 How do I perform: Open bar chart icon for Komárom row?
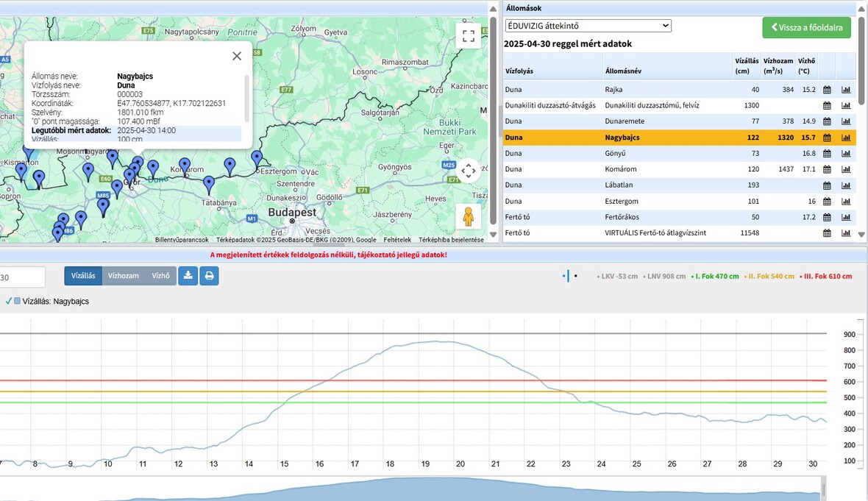(x=846, y=169)
